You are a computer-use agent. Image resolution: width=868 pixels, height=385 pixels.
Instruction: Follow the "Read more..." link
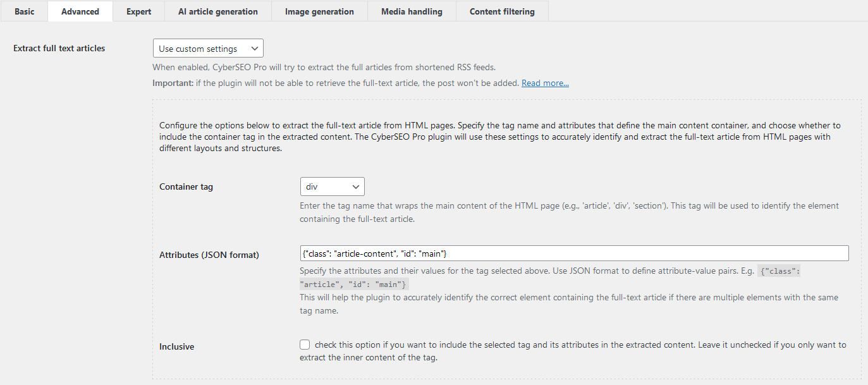click(544, 82)
